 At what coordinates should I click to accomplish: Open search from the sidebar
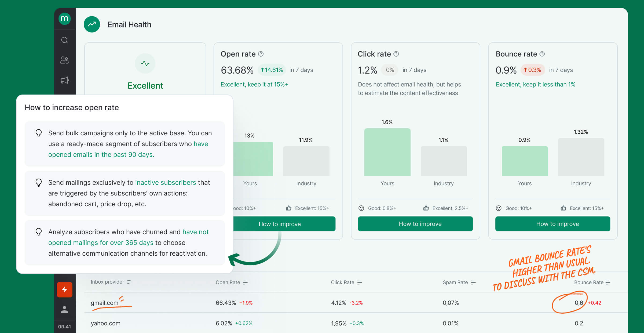64,40
